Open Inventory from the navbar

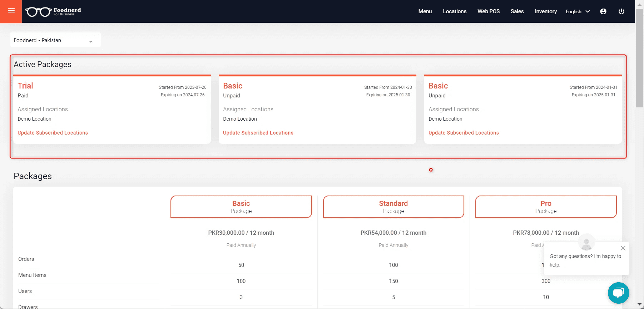coord(546,11)
